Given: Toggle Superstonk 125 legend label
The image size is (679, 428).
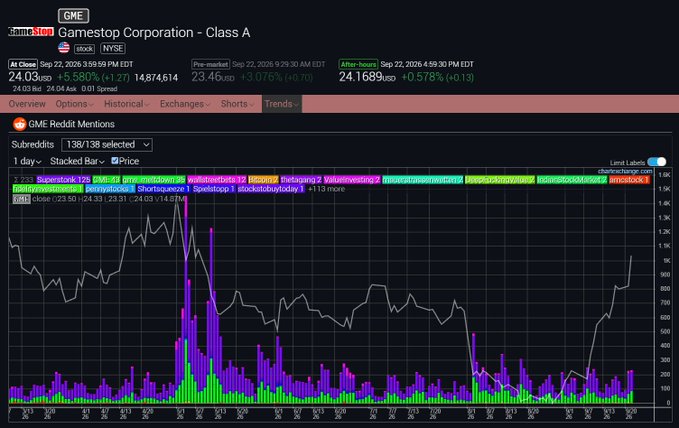Looking at the screenshot, I should pyautogui.click(x=64, y=179).
